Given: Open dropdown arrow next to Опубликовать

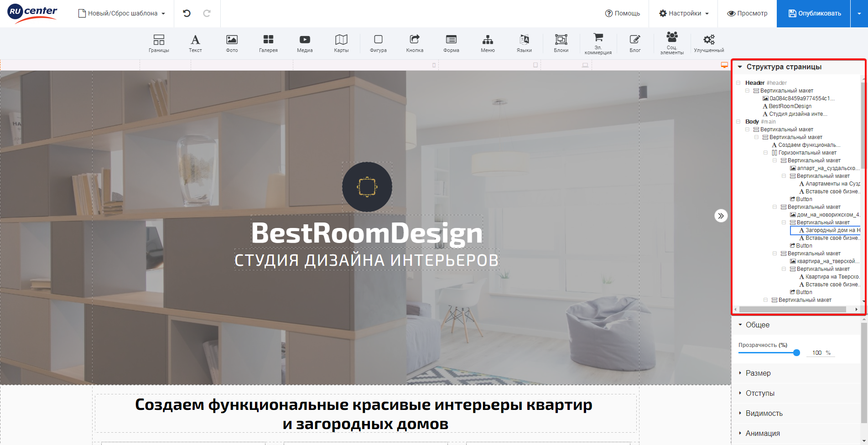Looking at the screenshot, I should click(859, 13).
